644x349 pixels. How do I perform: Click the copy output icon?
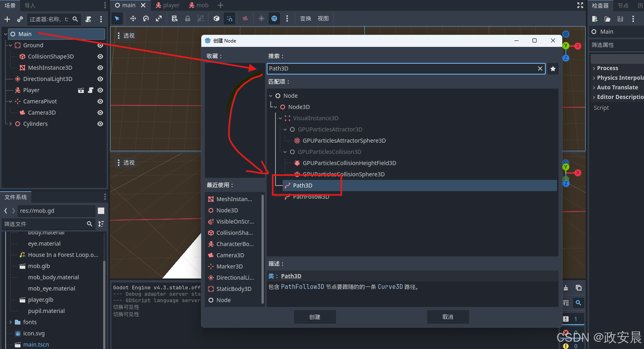point(579,288)
